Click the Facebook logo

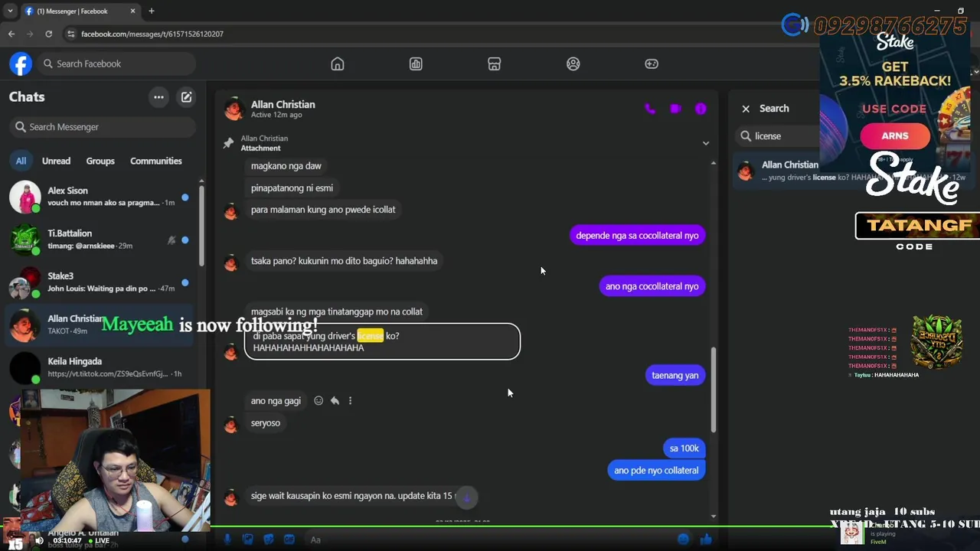coord(21,64)
